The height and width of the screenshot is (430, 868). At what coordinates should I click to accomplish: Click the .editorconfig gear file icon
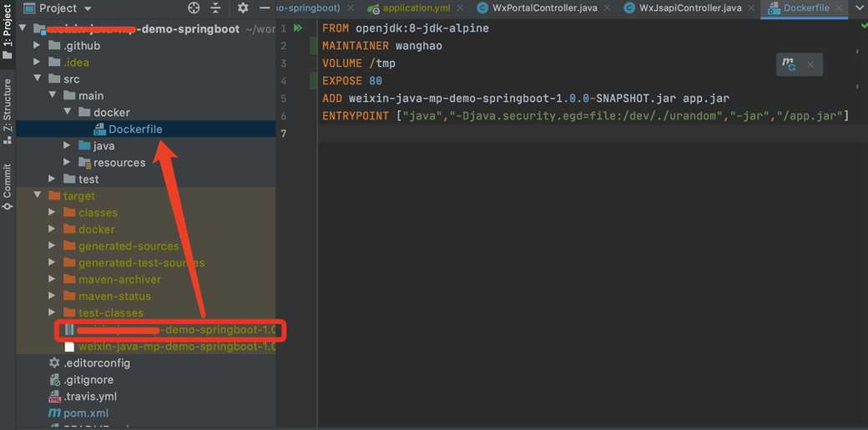click(54, 363)
